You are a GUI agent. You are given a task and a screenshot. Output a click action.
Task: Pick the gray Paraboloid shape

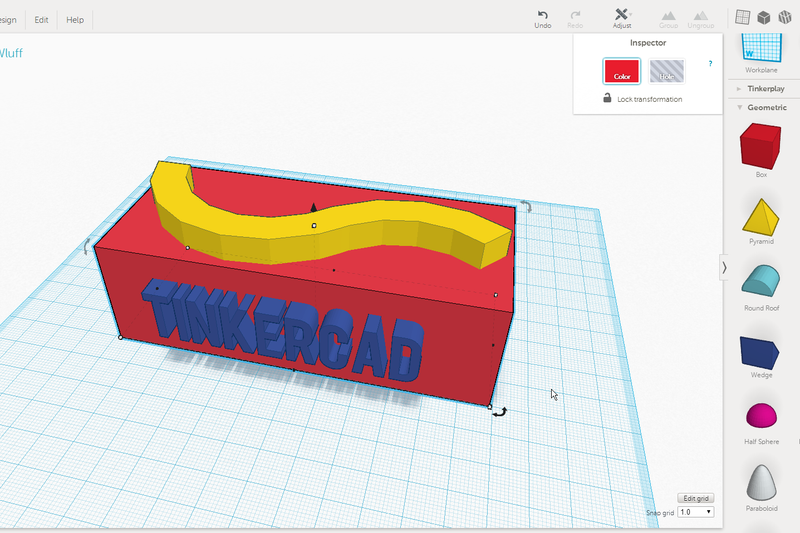[761, 483]
